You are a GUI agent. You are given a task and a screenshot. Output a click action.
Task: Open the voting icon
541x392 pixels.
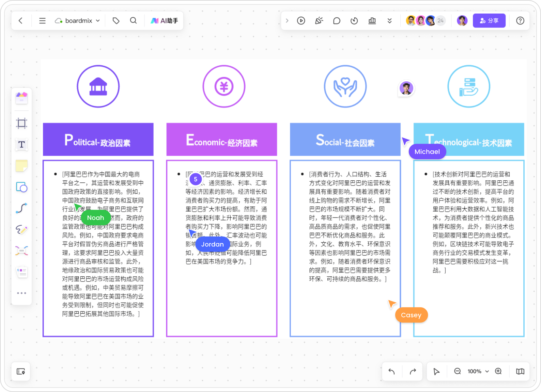pyautogui.click(x=372, y=21)
